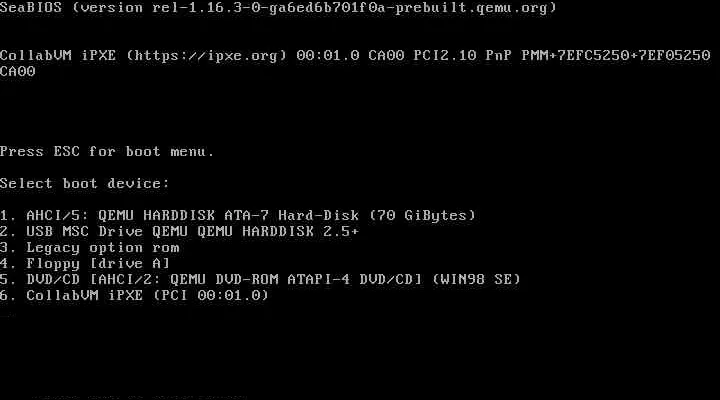
Task: Click the CollabVM iPXE banner line text
Action: click(x=355, y=56)
